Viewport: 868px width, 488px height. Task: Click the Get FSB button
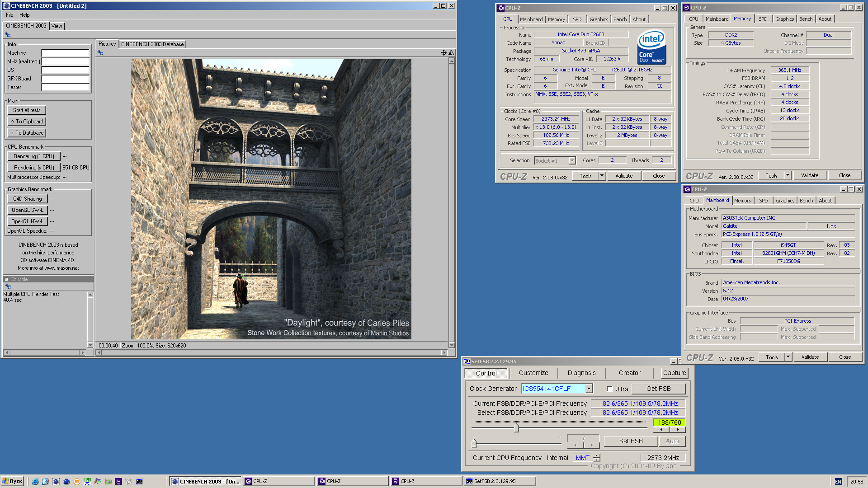click(x=658, y=389)
